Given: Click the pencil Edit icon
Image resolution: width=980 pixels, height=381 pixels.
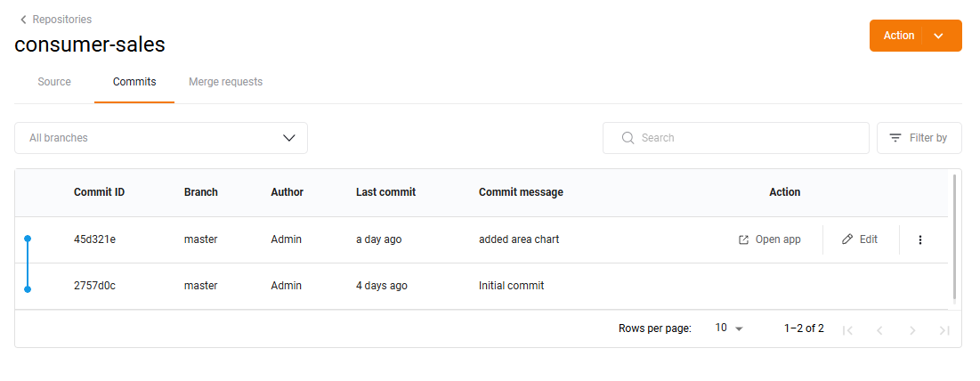Looking at the screenshot, I should 847,239.
